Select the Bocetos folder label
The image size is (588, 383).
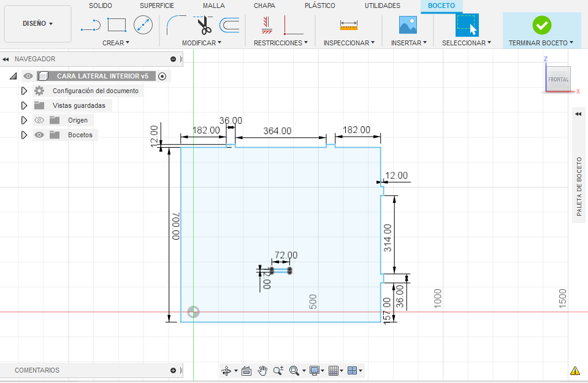click(80, 135)
